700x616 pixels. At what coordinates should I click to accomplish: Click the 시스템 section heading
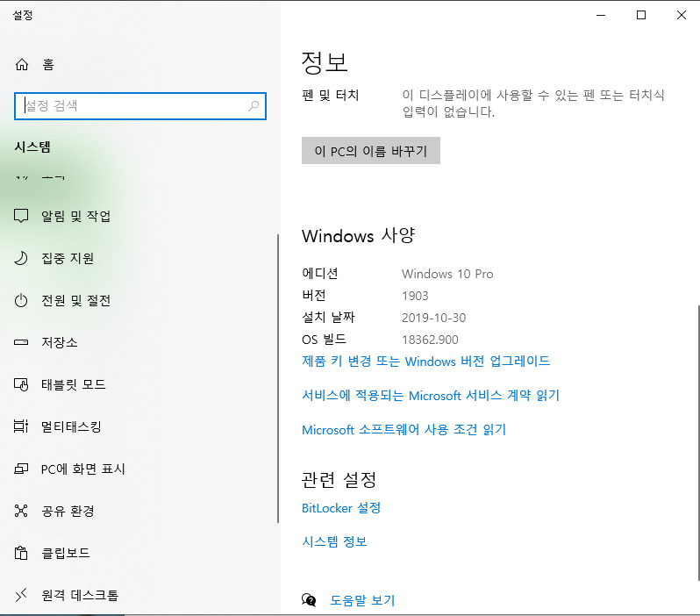(x=32, y=147)
